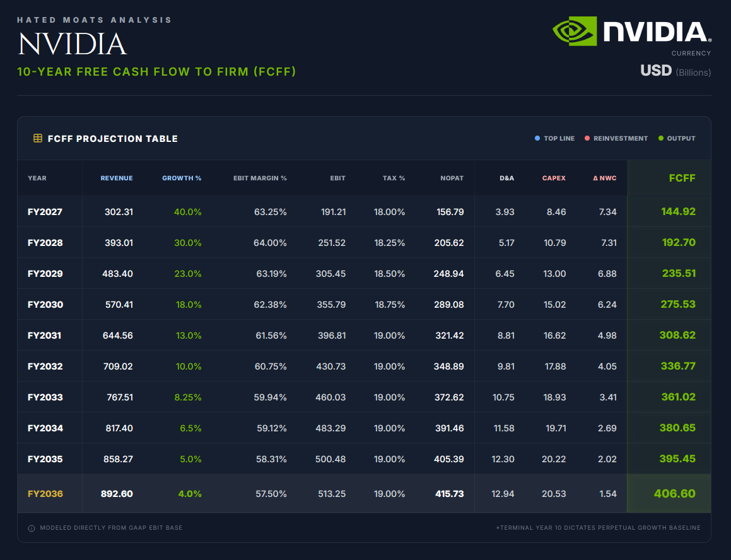Click the FY2035 row label
This screenshot has width=731, height=560.
point(45,459)
